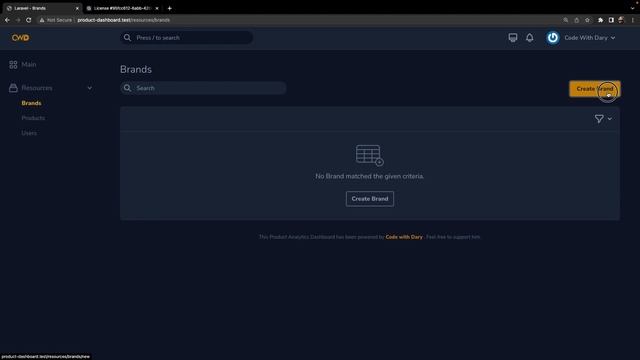Click the 'No Brand matched the given criteria' text

click(369, 176)
